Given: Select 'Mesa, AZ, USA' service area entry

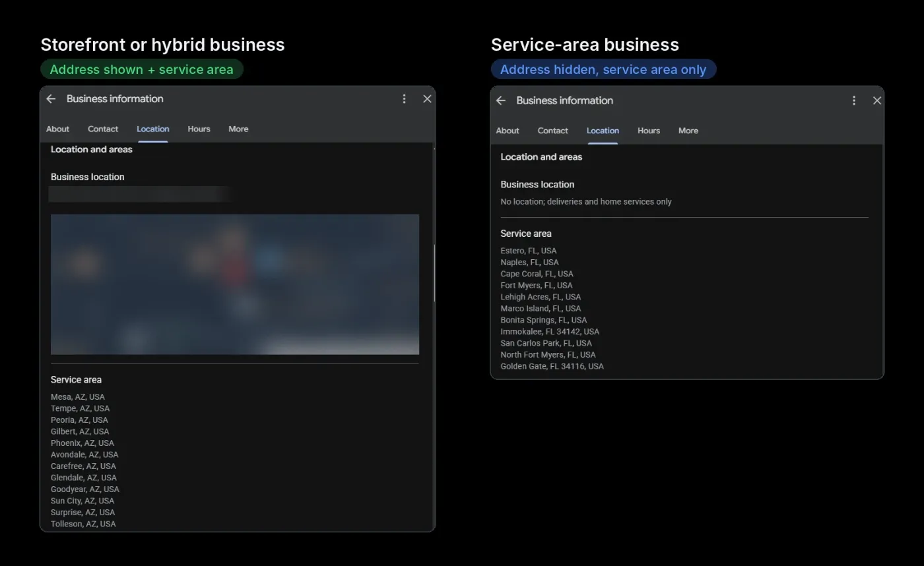Looking at the screenshot, I should [x=78, y=397].
